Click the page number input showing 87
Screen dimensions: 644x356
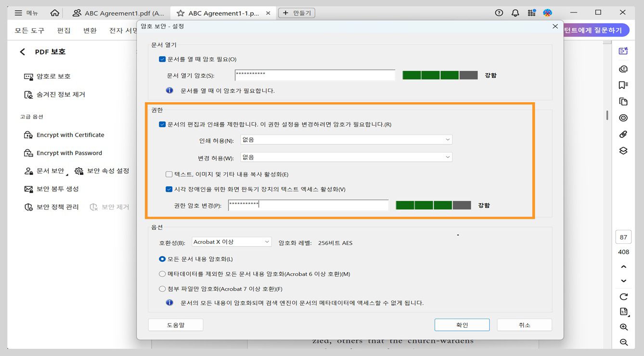point(623,237)
